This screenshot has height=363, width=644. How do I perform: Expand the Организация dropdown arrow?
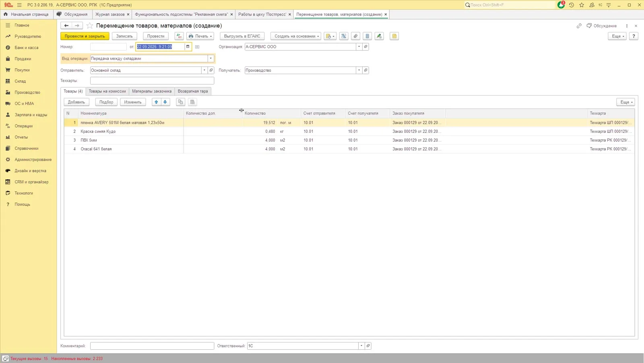359,47
